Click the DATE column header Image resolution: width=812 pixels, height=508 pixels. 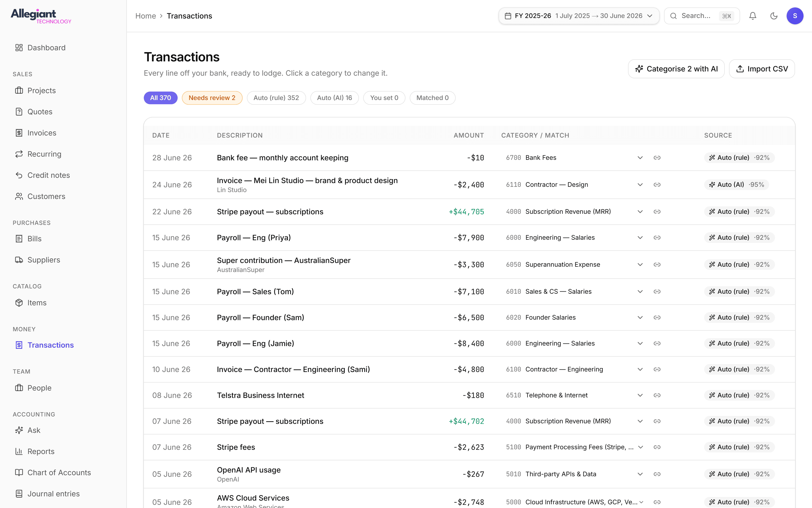click(x=161, y=135)
